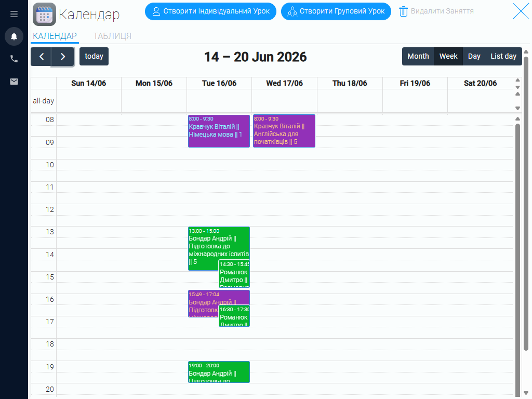This screenshot has width=532, height=399.
Task: Click Створити Груповий Урок button
Action: tap(336, 11)
